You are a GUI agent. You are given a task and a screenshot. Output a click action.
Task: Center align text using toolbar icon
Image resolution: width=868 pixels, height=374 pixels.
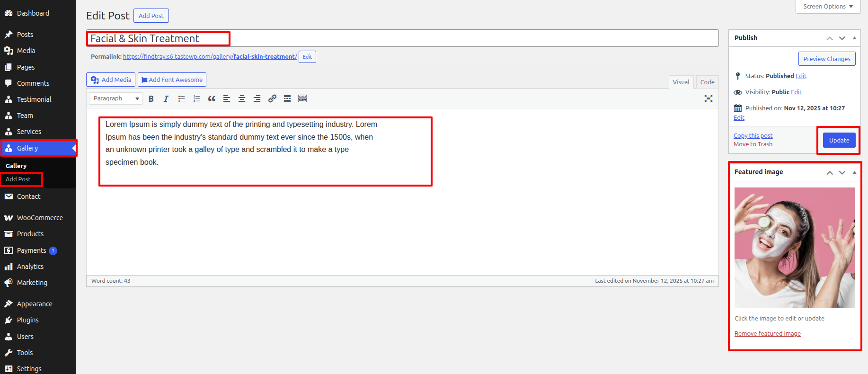(x=242, y=98)
